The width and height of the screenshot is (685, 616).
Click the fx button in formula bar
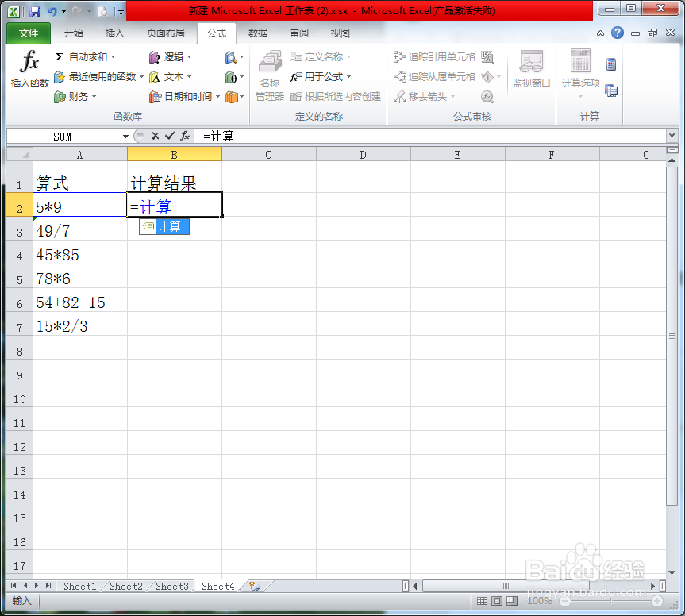pos(185,136)
